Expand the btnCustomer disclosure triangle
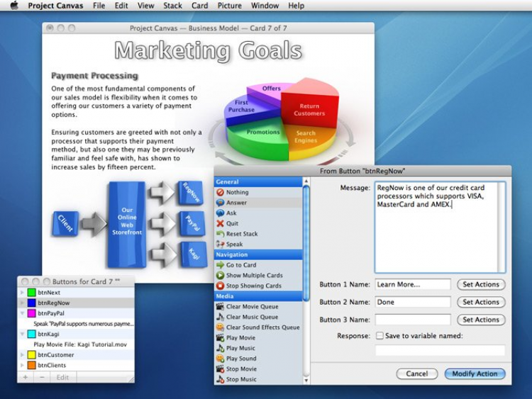 23,354
